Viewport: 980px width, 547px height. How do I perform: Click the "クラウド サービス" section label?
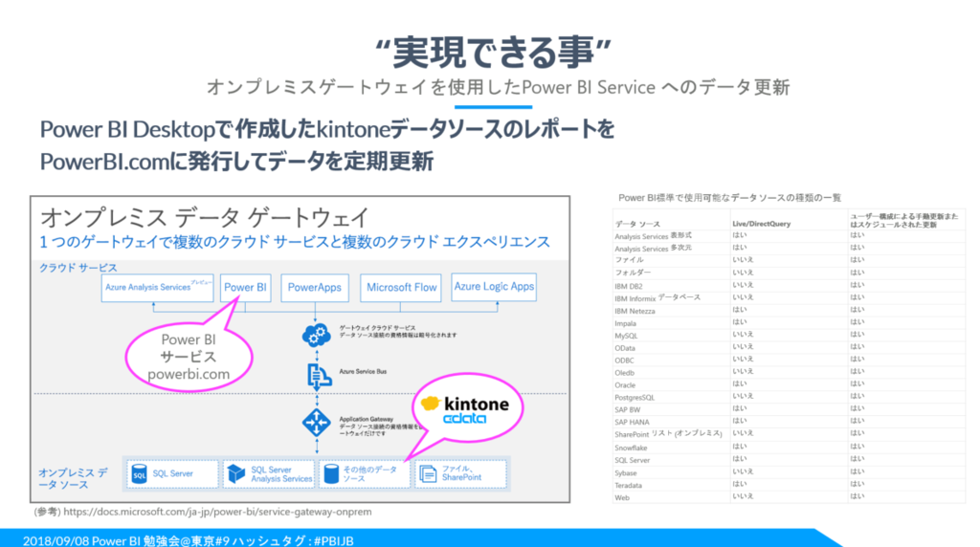click(78, 267)
